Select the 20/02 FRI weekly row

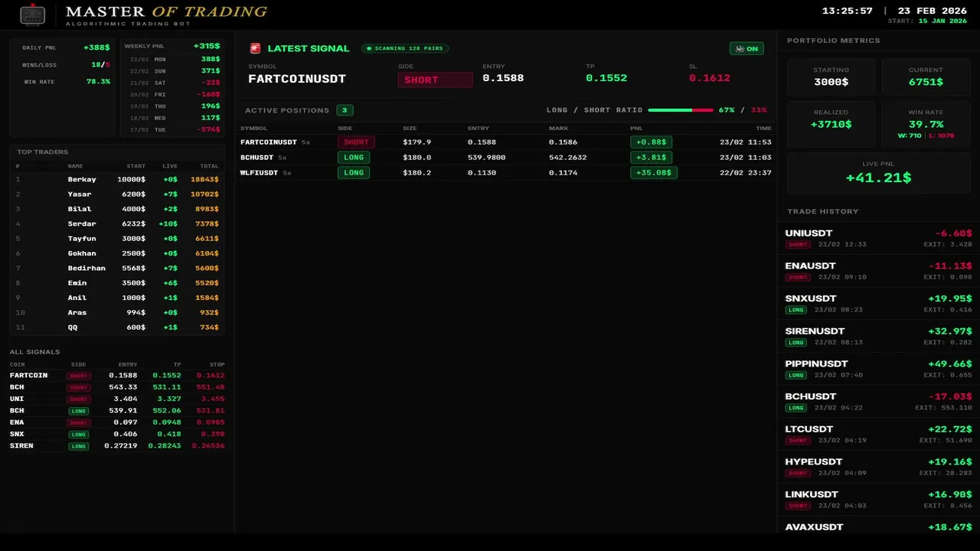174,95
